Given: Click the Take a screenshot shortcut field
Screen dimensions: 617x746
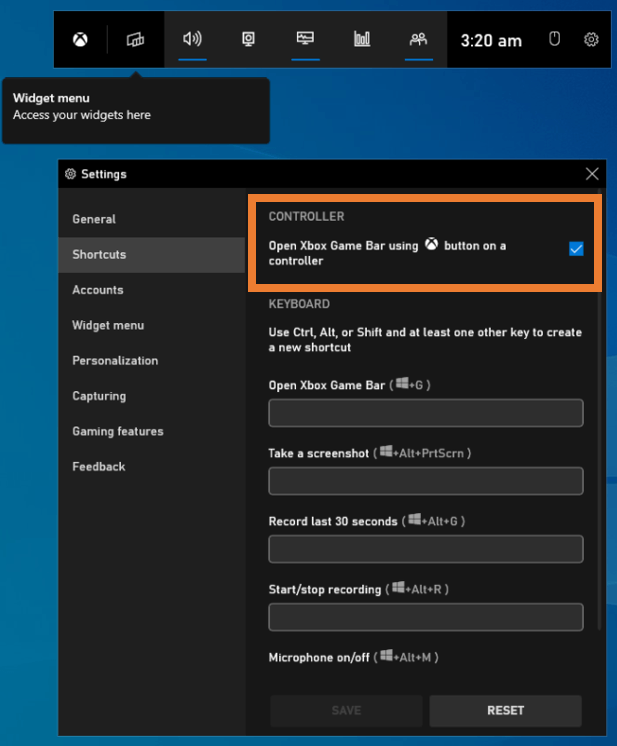Looking at the screenshot, I should click(426, 481).
